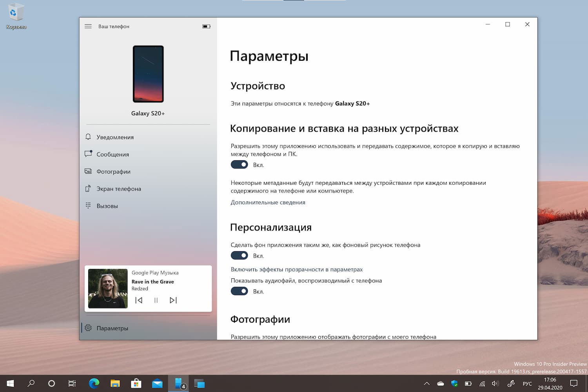Open the hamburger menu in Ваш телефон
The image size is (588, 392).
[x=88, y=26]
